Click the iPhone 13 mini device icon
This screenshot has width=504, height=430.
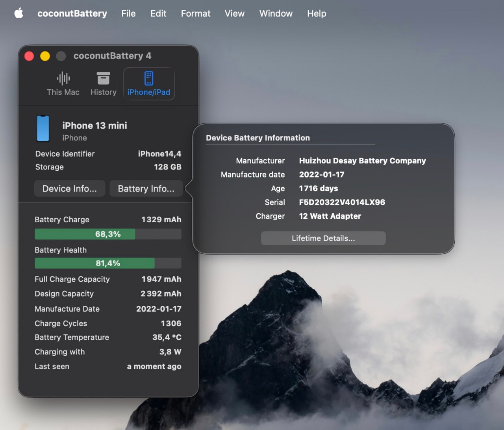(x=43, y=128)
